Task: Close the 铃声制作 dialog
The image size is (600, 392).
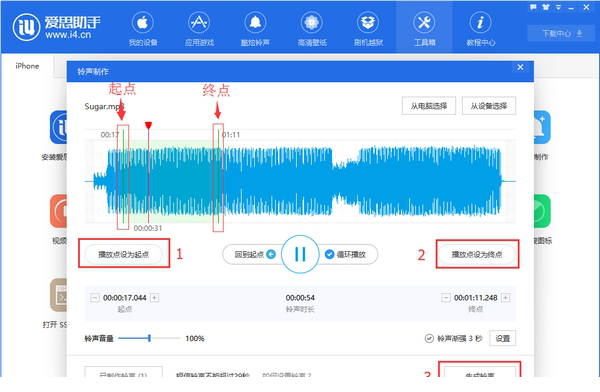Action: click(x=520, y=67)
